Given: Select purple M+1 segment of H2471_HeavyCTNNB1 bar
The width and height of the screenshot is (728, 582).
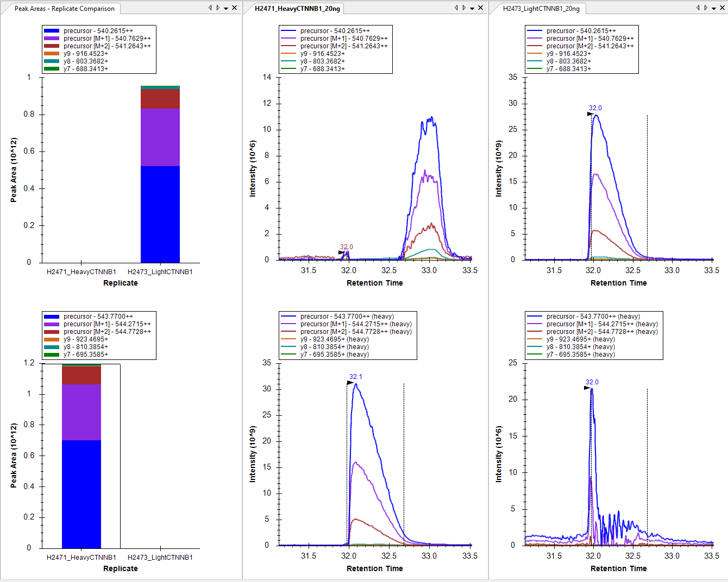Looking at the screenshot, I should point(81,412).
